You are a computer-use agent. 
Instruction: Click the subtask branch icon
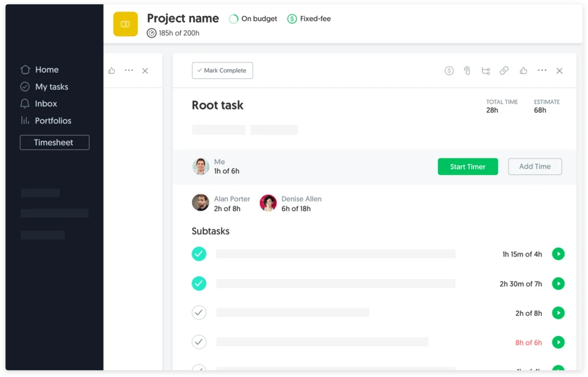tap(486, 71)
